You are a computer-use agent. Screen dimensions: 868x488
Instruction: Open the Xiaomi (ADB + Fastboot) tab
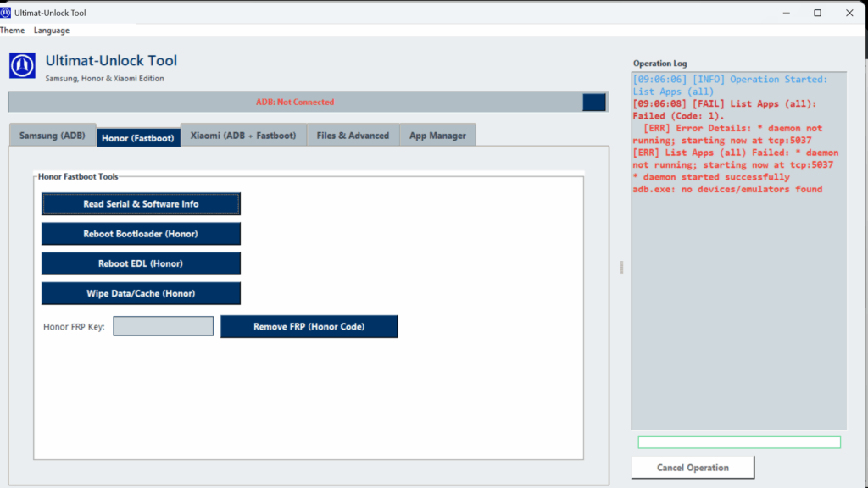click(243, 136)
